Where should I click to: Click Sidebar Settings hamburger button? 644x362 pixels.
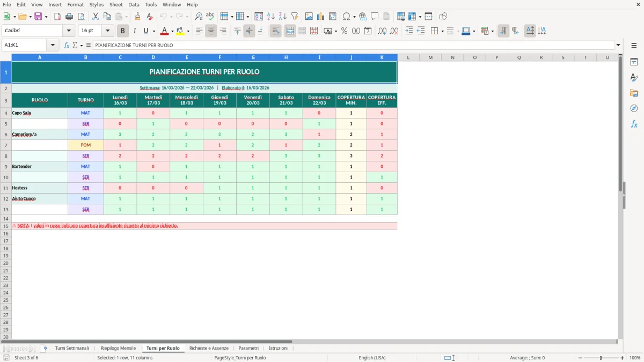pyautogui.click(x=634, y=45)
